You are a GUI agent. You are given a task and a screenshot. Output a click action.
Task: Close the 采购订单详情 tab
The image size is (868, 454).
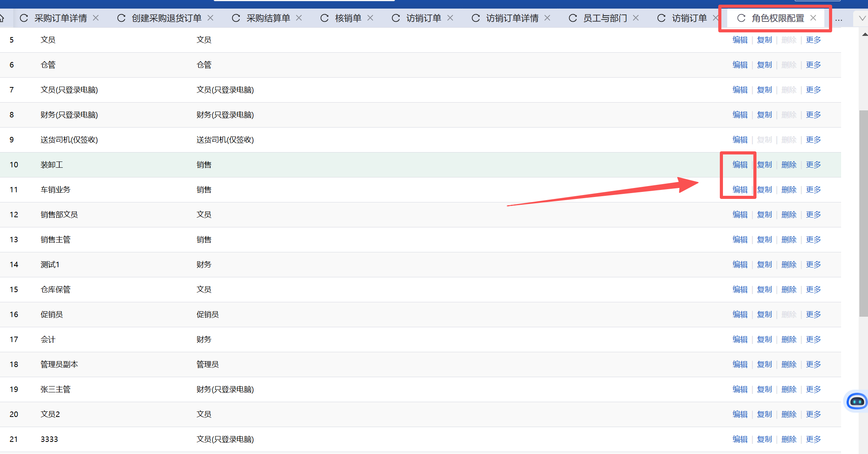(96, 18)
